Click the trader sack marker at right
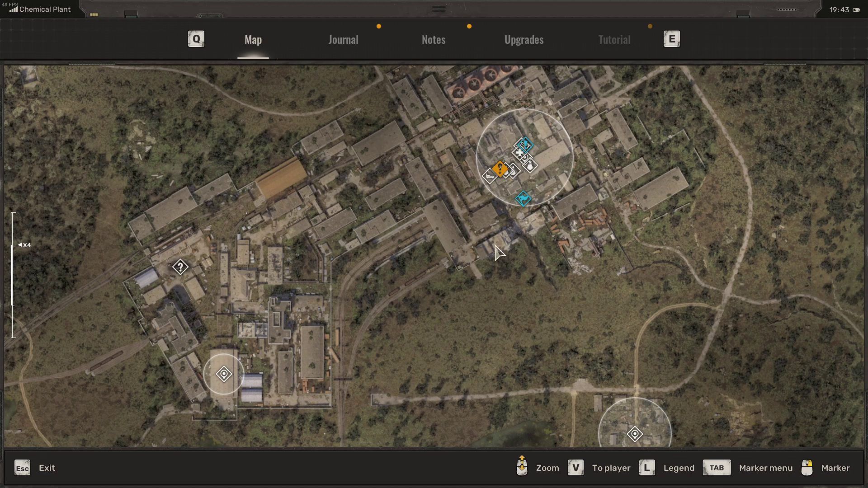 tap(530, 166)
